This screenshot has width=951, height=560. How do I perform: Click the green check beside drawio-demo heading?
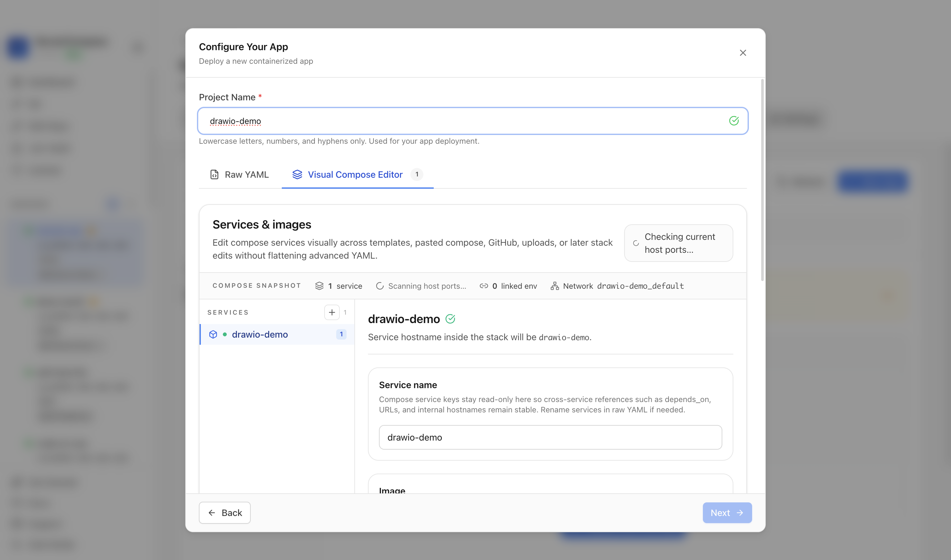[x=450, y=319]
